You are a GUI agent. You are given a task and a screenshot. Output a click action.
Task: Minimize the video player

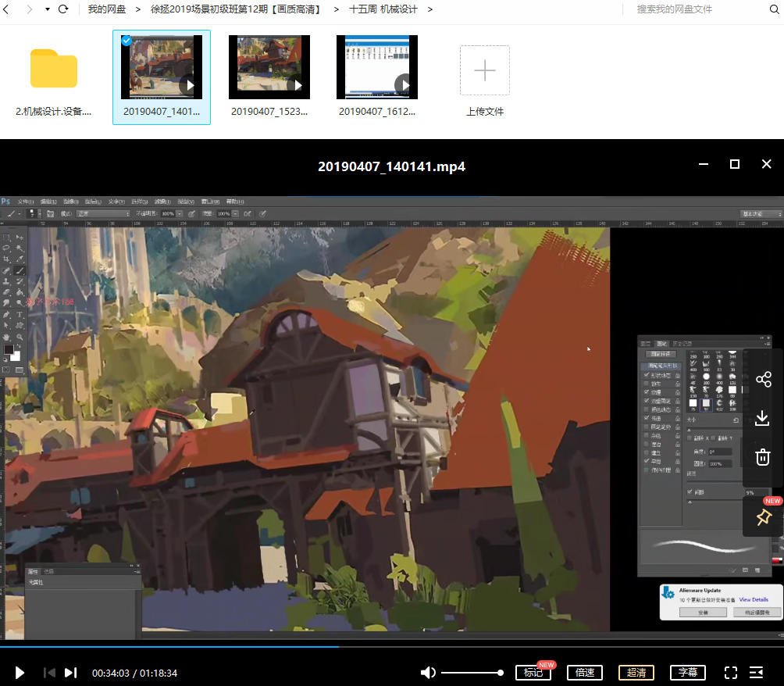[x=704, y=164]
